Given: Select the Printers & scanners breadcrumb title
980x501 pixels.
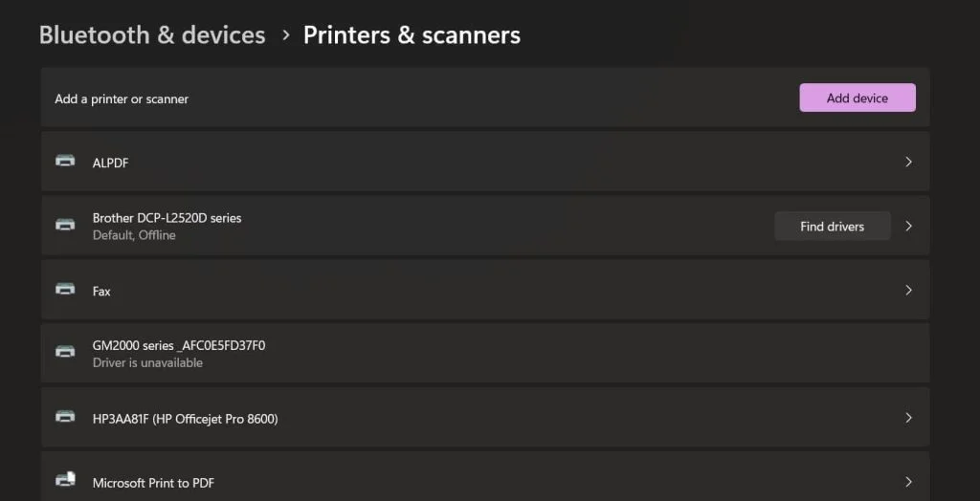Looking at the screenshot, I should (412, 35).
